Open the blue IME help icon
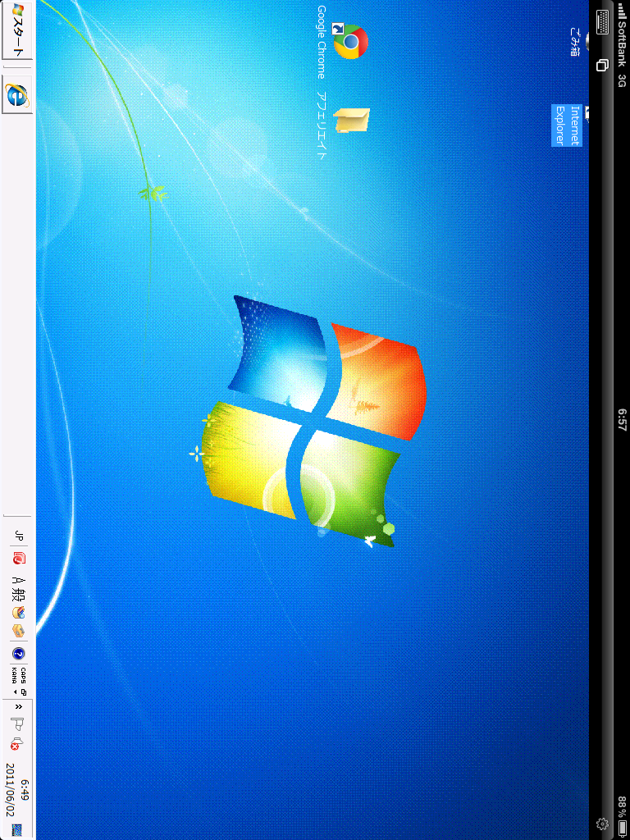Image resolution: width=630 pixels, height=840 pixels. tap(19, 654)
